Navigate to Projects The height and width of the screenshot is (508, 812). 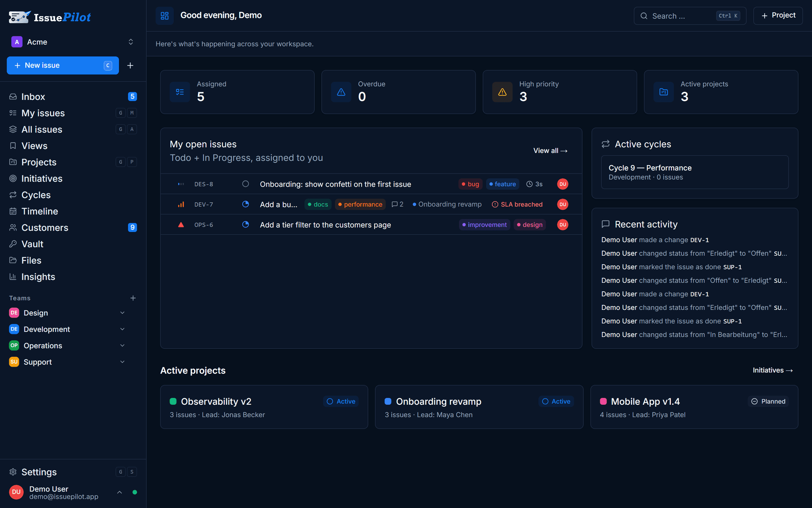click(73, 162)
